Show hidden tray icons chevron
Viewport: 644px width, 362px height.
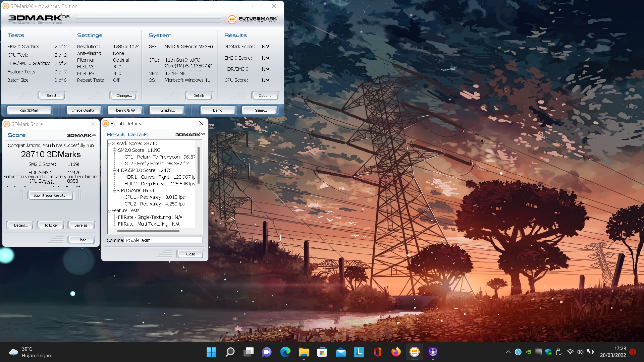[508, 352]
